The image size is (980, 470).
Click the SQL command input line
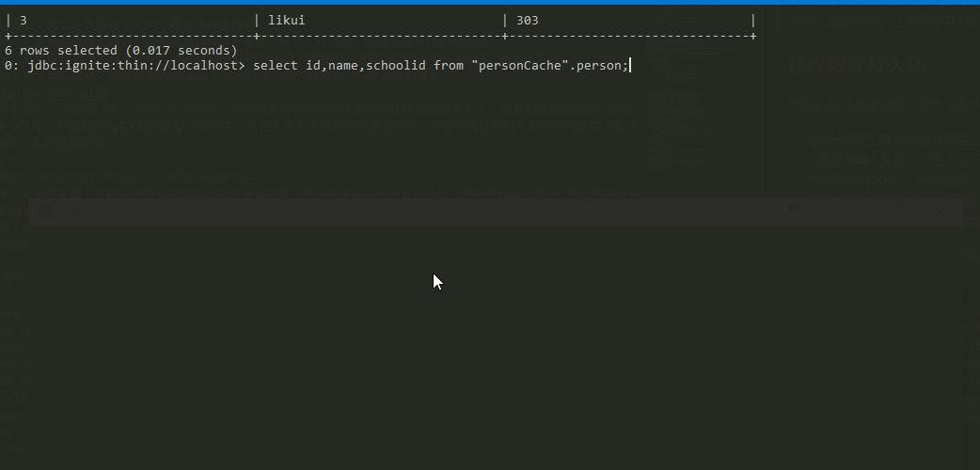316,66
